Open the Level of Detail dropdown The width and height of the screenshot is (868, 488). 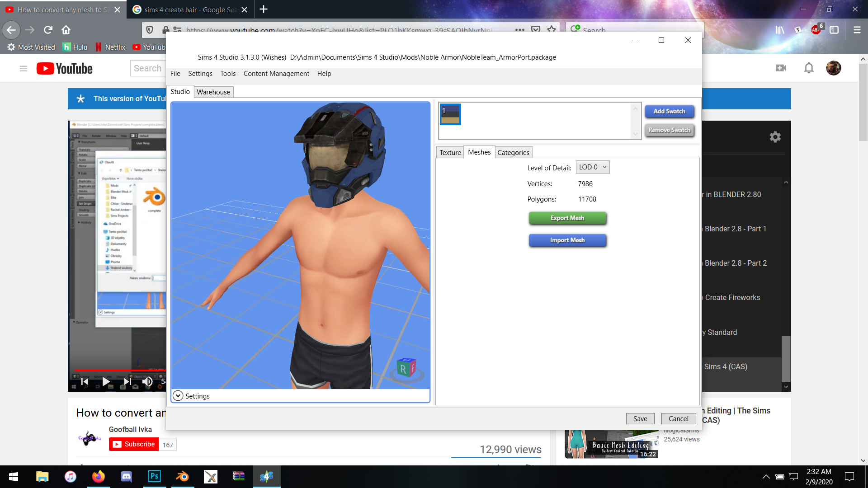tap(593, 167)
